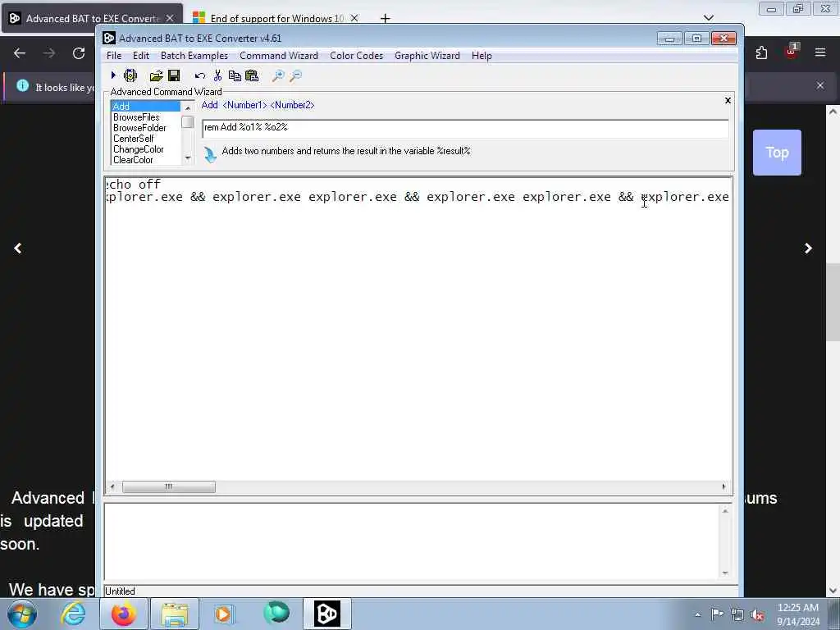Open the Help menu

point(482,56)
